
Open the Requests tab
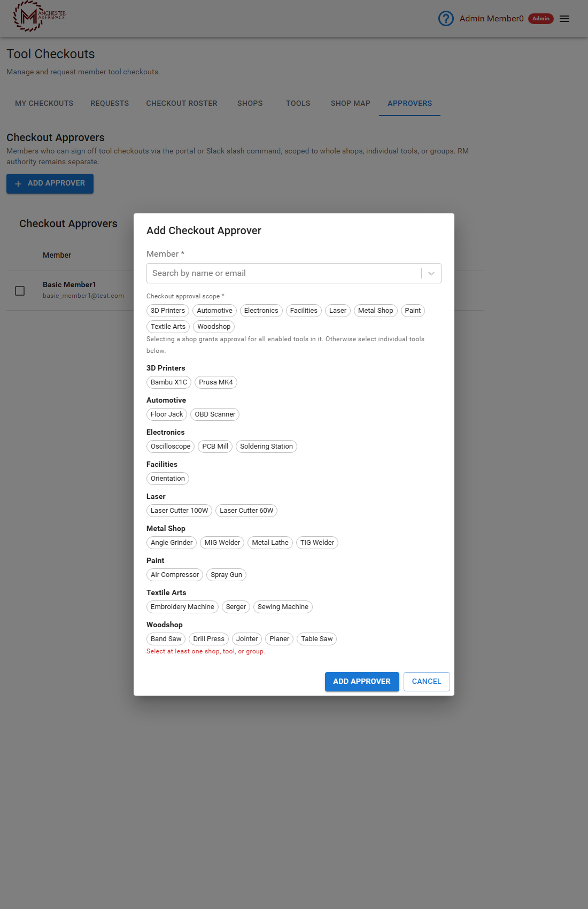click(110, 103)
